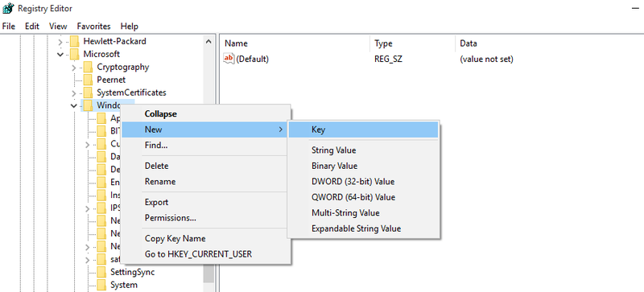
Task: Click the tree pane scroll up arrow
Action: [x=208, y=42]
